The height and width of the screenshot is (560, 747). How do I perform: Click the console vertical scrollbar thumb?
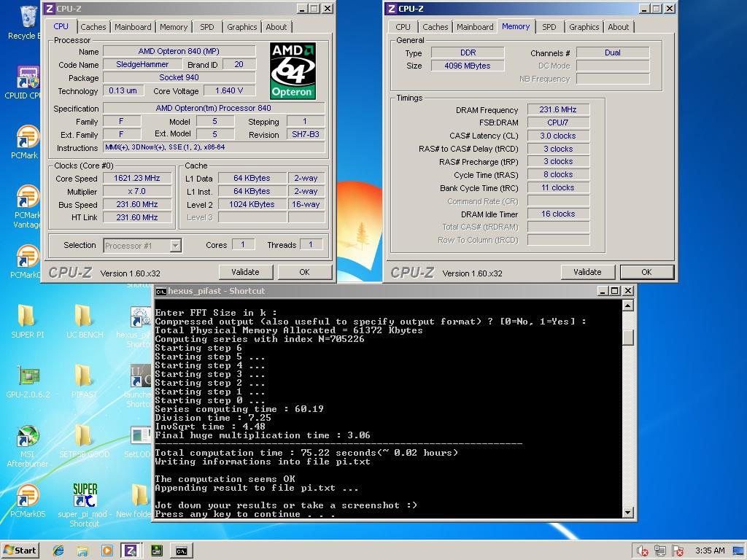point(628,338)
